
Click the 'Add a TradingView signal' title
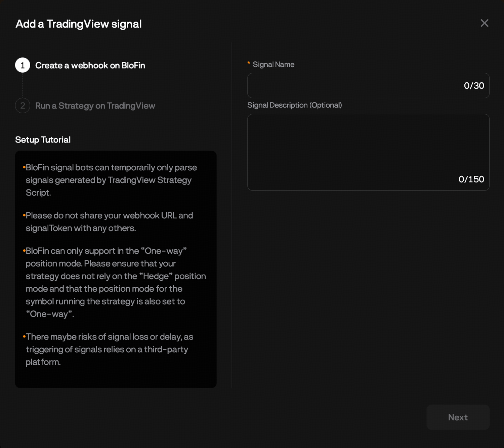[79, 24]
